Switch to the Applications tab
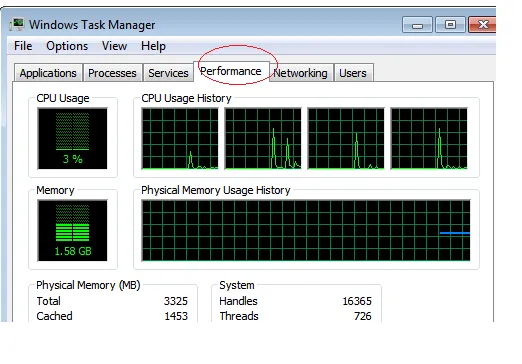Viewport: 522px width, 364px height. pos(48,73)
